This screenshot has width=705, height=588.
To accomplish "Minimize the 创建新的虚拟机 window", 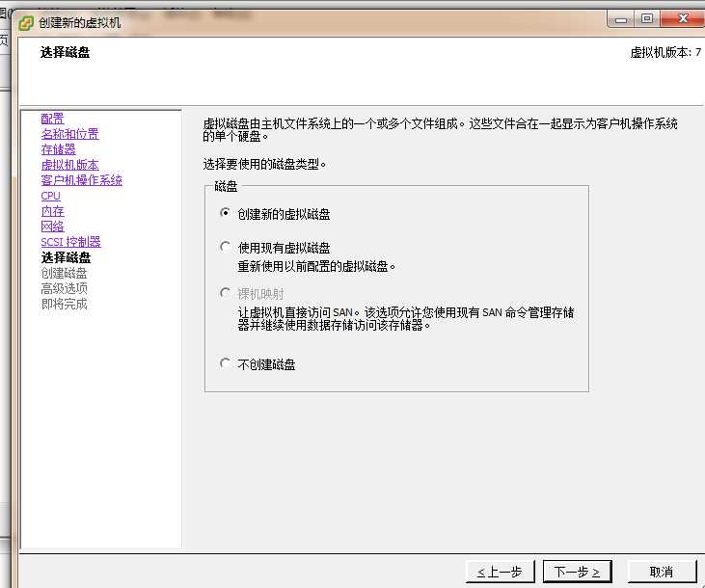I will click(621, 19).
